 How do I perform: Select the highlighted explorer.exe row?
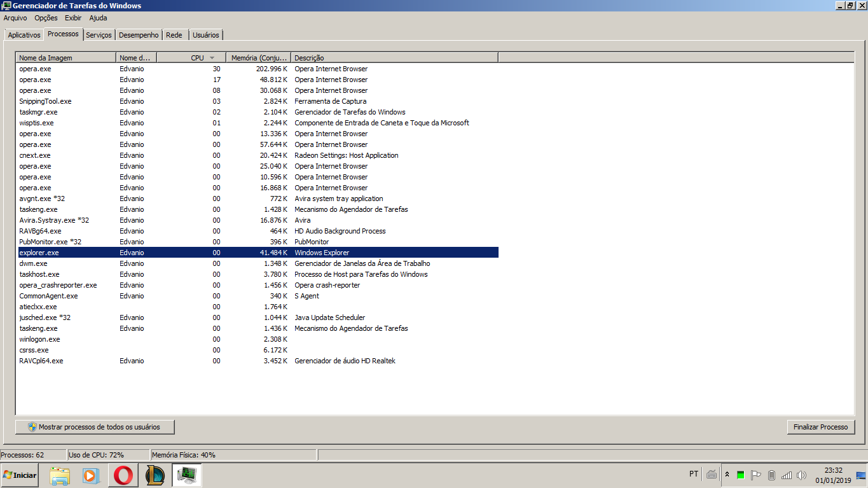[x=257, y=253]
